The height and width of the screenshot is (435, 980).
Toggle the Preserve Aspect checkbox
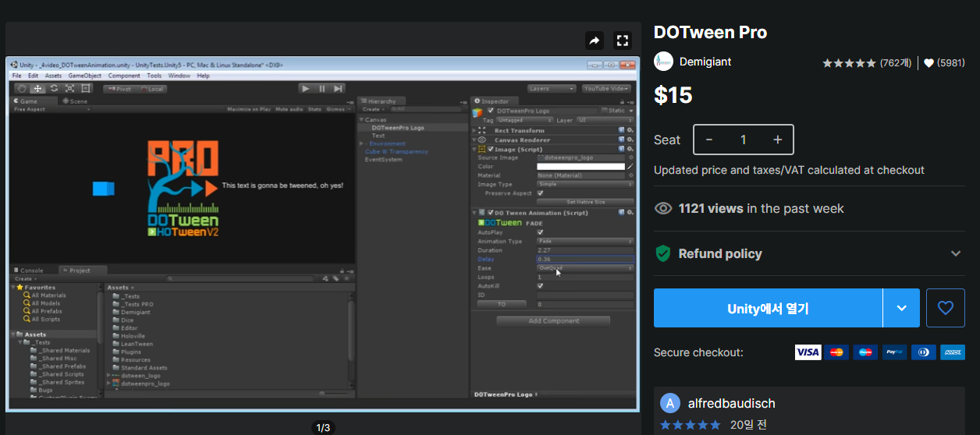tap(540, 193)
